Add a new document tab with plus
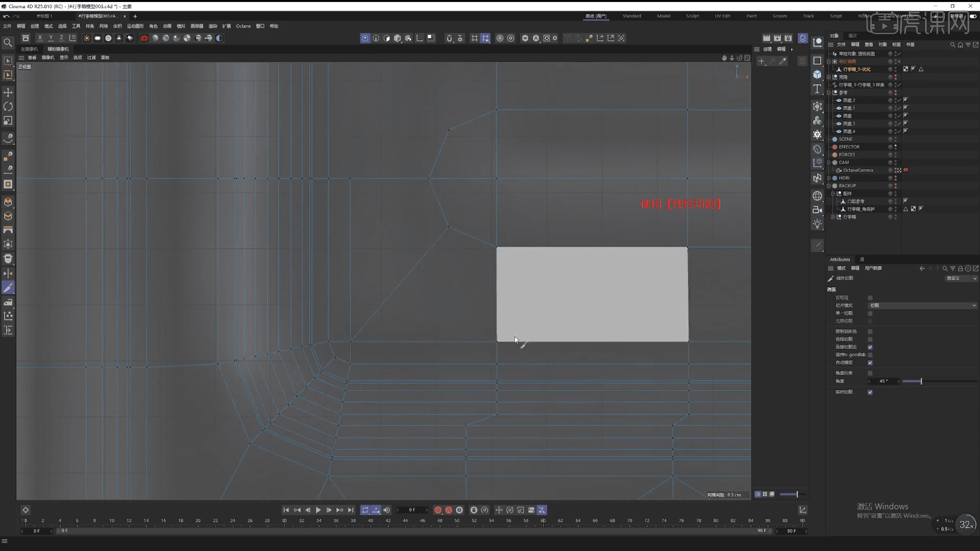 [x=135, y=16]
